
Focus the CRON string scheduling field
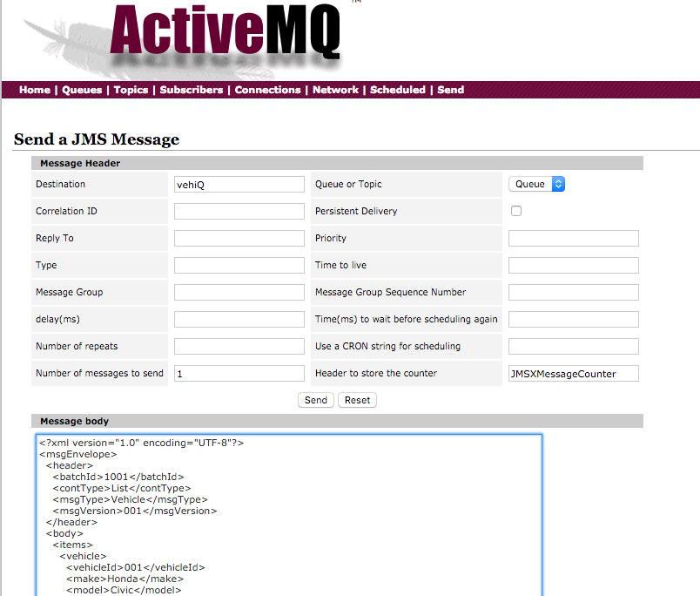pos(574,346)
